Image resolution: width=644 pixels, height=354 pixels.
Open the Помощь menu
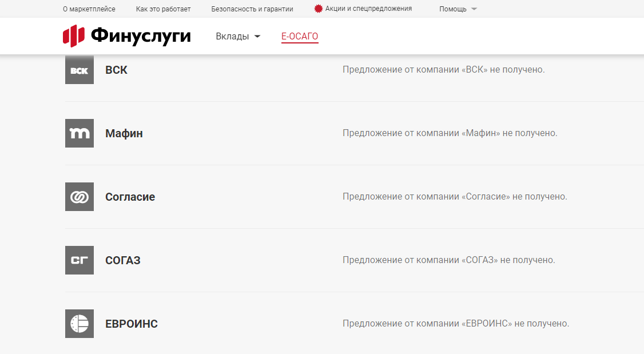(x=452, y=9)
